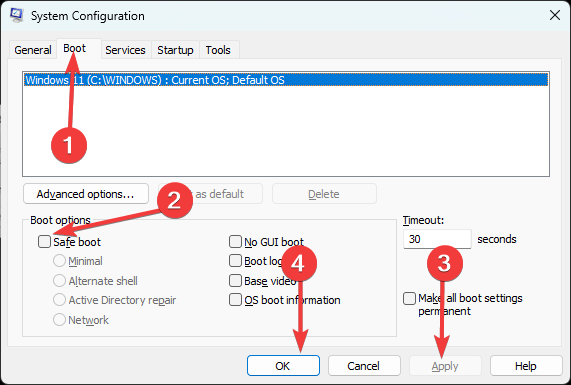Select the Windows 11 boot entry
The height and width of the screenshot is (385, 571).
[286, 80]
